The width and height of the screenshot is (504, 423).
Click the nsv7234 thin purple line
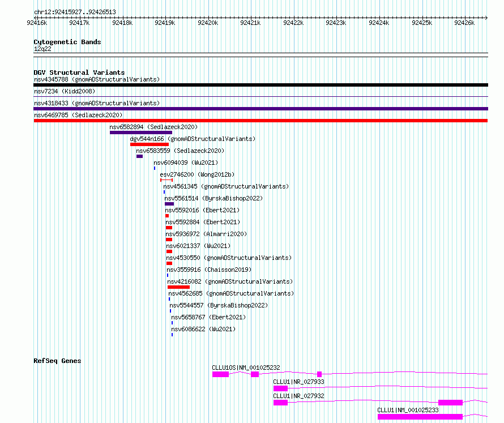260,97
